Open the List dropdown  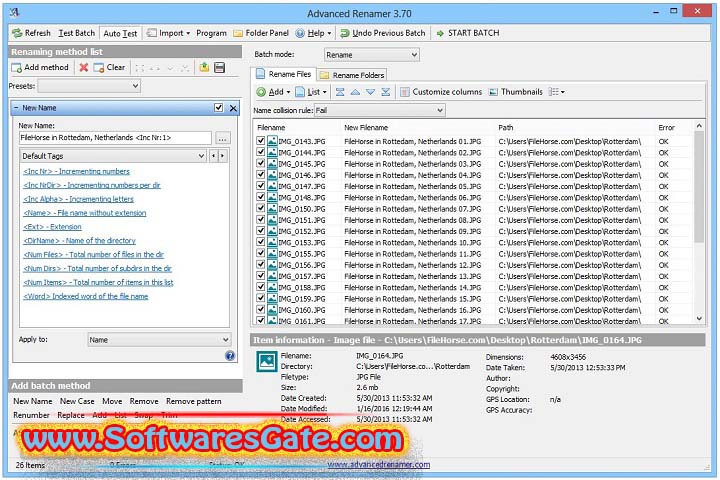point(311,92)
